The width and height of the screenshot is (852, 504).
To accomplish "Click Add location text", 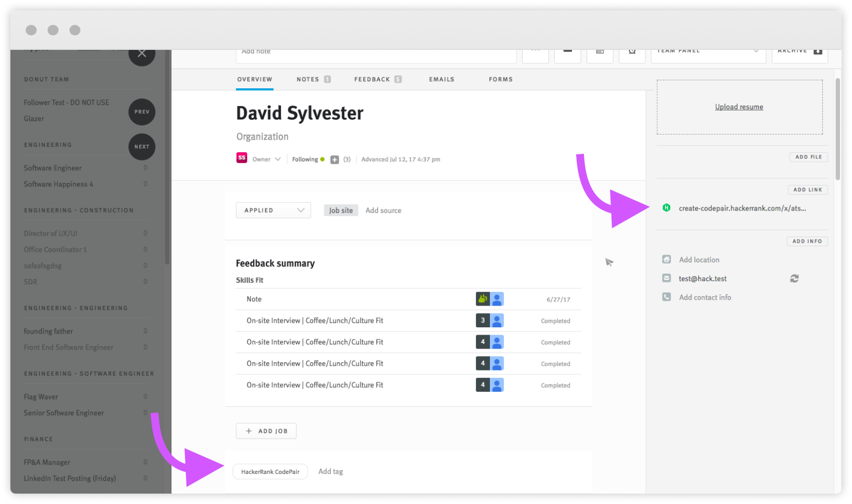I will point(699,260).
